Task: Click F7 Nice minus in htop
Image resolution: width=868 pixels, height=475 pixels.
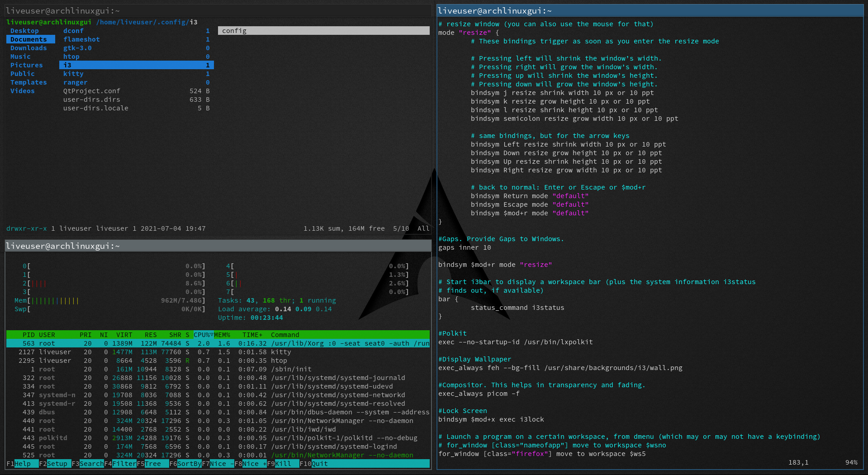Action: [218, 464]
